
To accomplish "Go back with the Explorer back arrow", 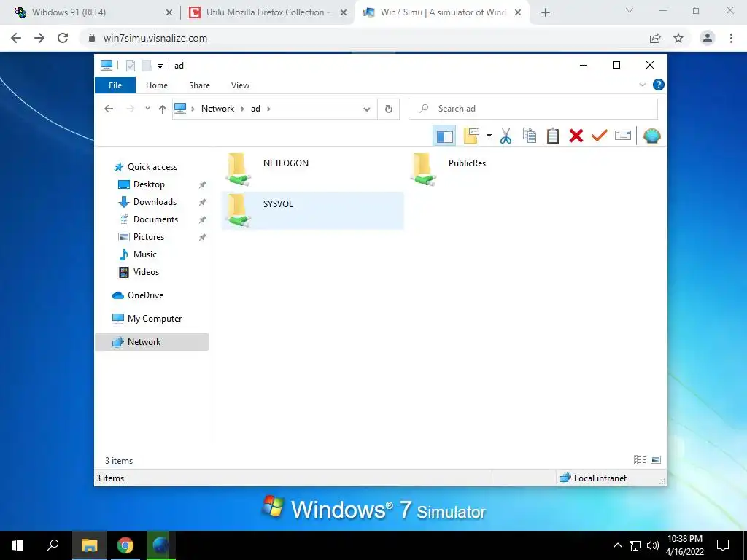I will pos(109,109).
